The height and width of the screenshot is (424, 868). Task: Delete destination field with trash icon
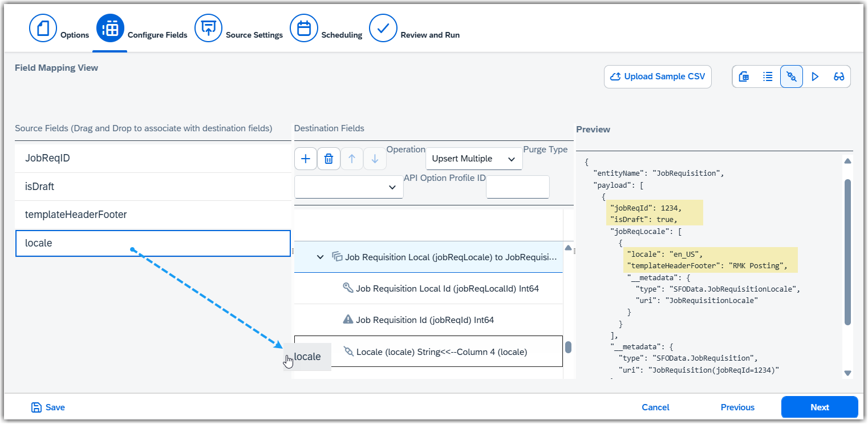pos(328,159)
